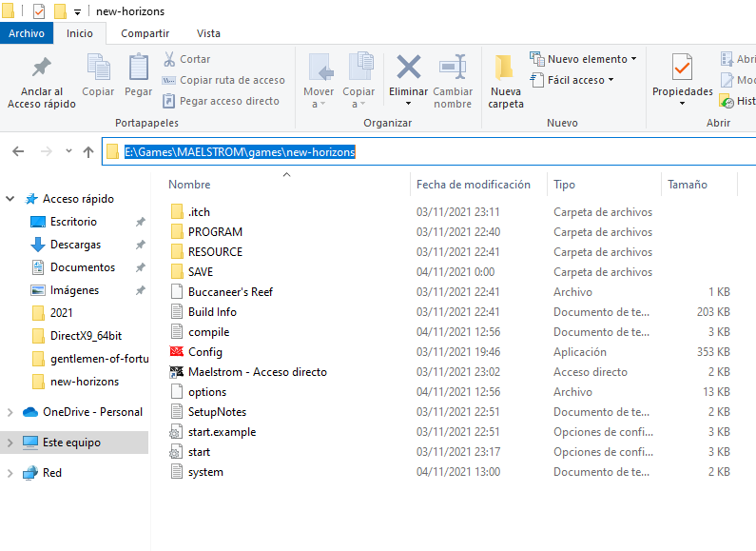
Task: Select the options file icon
Action: 177,391
